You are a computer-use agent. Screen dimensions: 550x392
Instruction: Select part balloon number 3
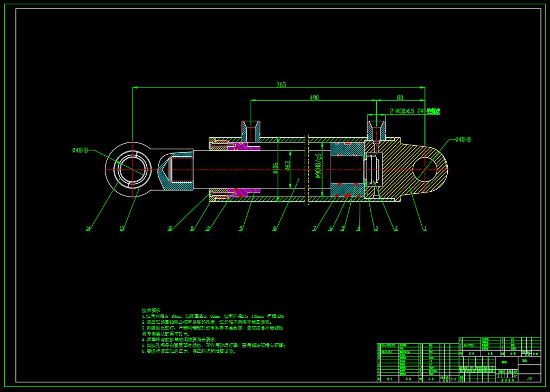point(376,229)
